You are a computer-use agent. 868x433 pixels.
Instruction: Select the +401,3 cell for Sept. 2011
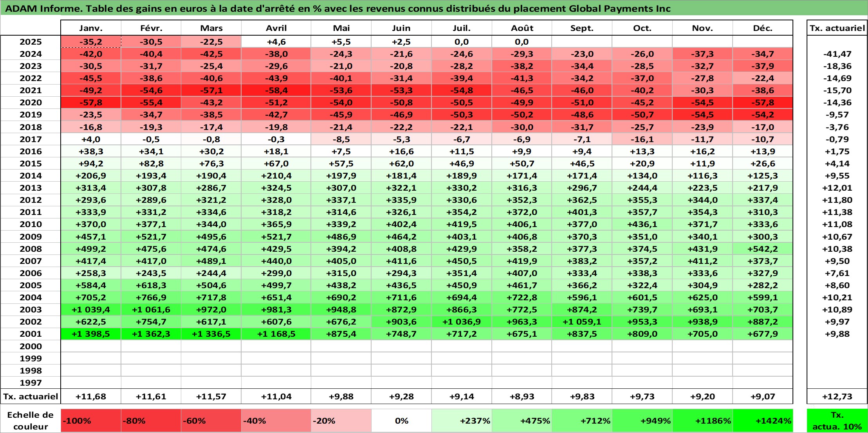[582, 212]
